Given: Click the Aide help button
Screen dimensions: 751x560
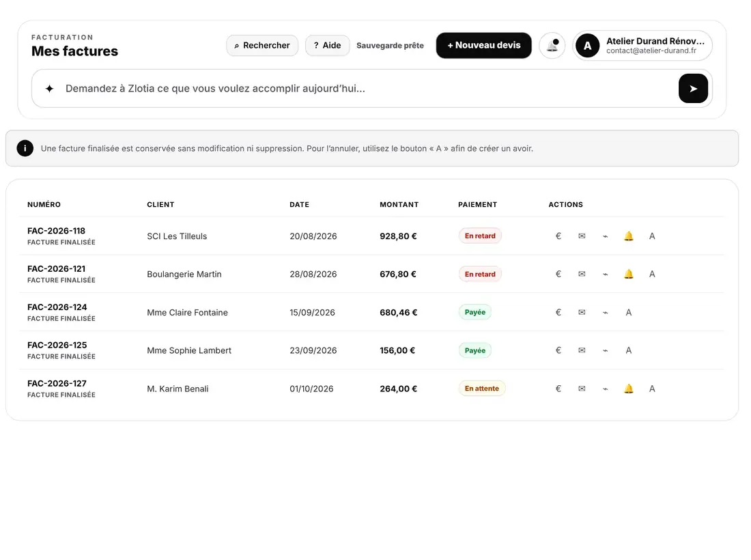Looking at the screenshot, I should (x=327, y=46).
